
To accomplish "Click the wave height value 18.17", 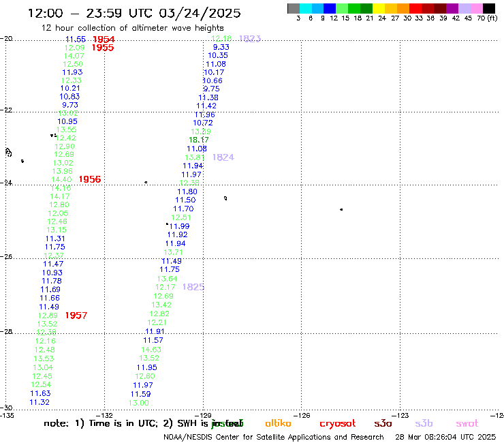I will point(199,140).
